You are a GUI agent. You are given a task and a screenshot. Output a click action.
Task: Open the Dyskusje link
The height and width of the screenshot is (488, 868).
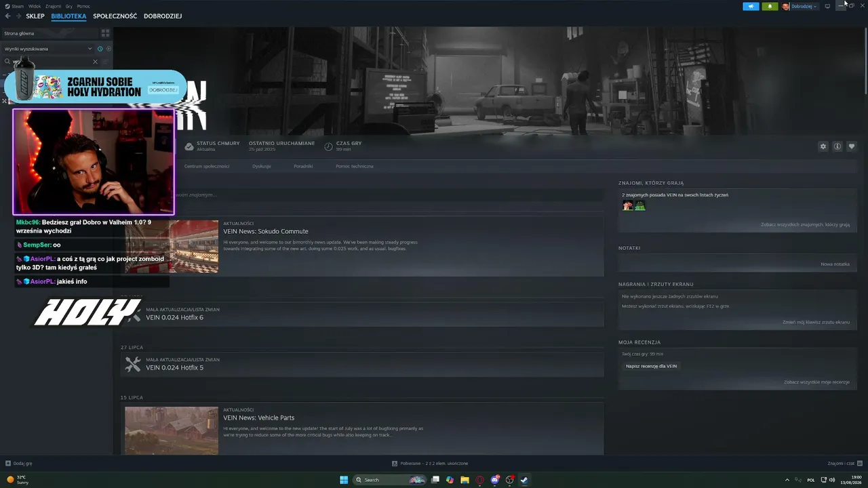[262, 166]
